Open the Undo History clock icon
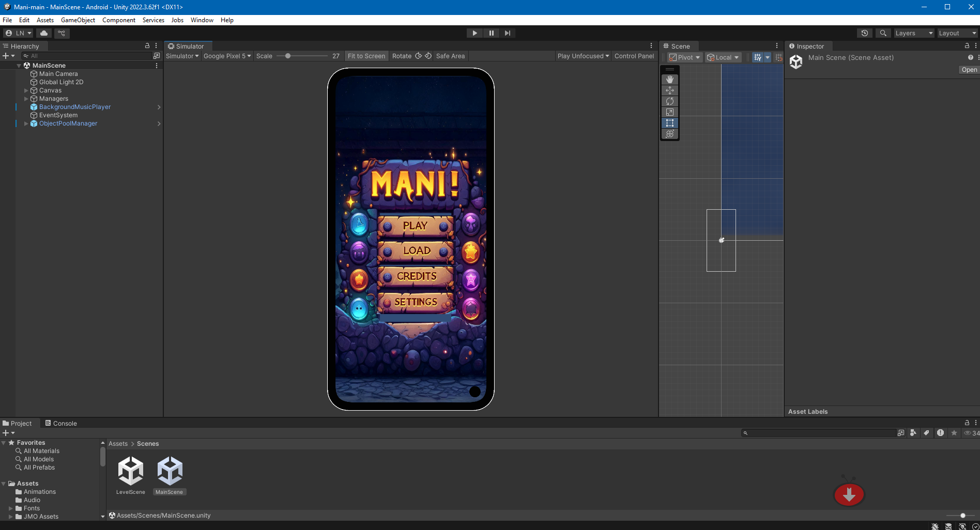 (865, 33)
